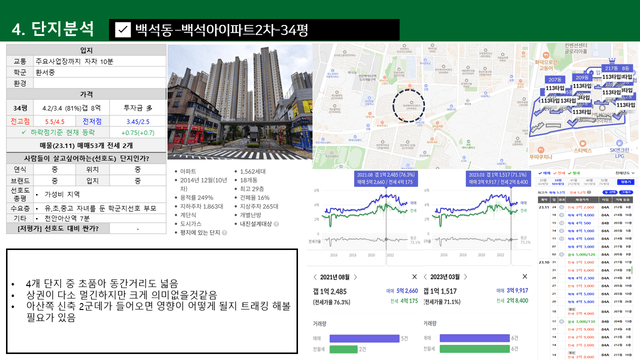Click the 매매 5억 2,660 price text

[x=402, y=291]
